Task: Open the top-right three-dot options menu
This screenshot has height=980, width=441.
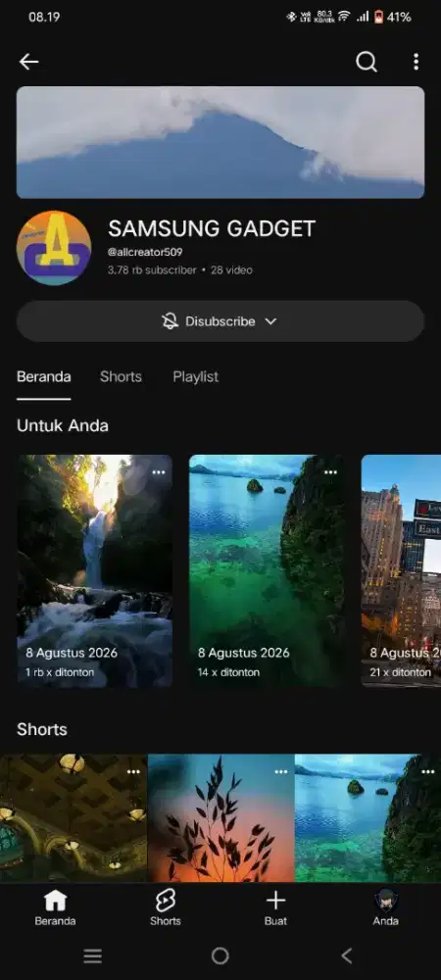Action: click(416, 61)
